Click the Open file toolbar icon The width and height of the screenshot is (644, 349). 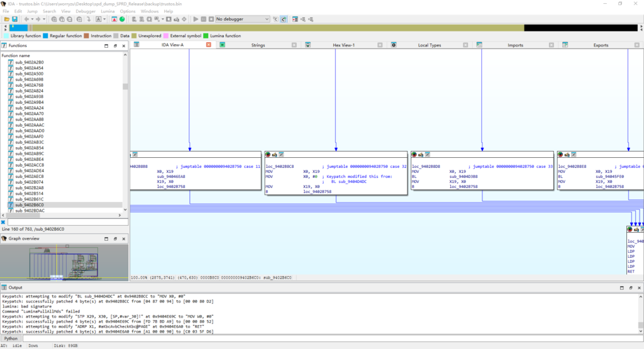click(7, 19)
